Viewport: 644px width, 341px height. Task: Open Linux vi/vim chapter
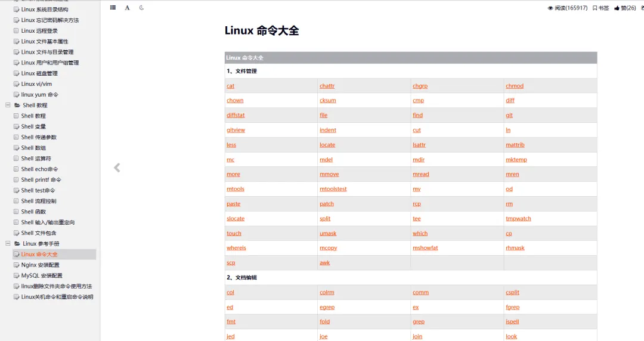[x=36, y=84]
